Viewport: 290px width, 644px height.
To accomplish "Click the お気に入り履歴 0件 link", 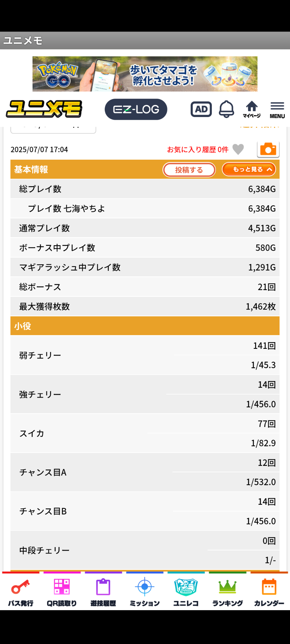I will (198, 150).
